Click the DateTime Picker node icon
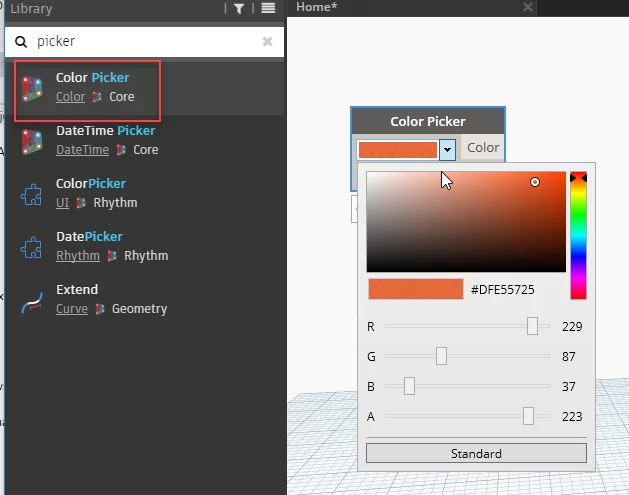This screenshot has height=495, width=629. click(x=32, y=141)
